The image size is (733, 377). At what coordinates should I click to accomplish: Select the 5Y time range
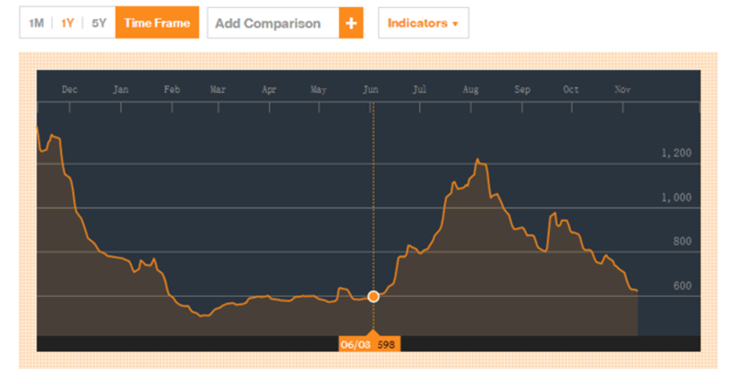point(99,23)
